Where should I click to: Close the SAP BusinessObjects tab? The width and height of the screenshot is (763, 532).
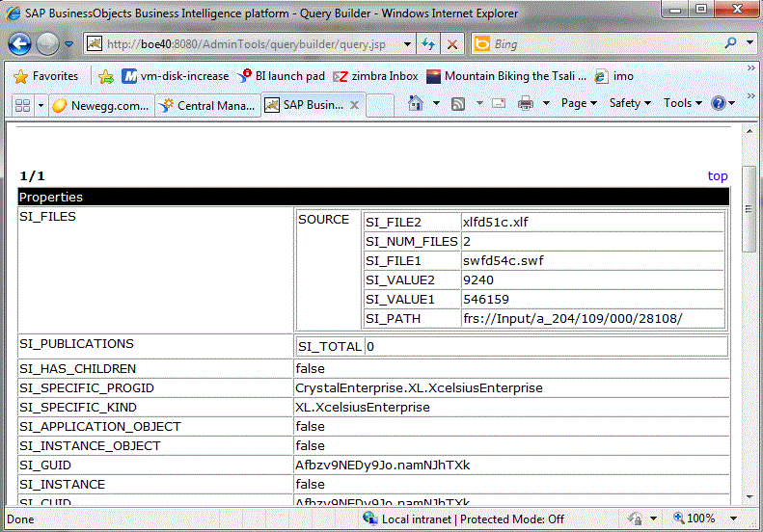354,105
